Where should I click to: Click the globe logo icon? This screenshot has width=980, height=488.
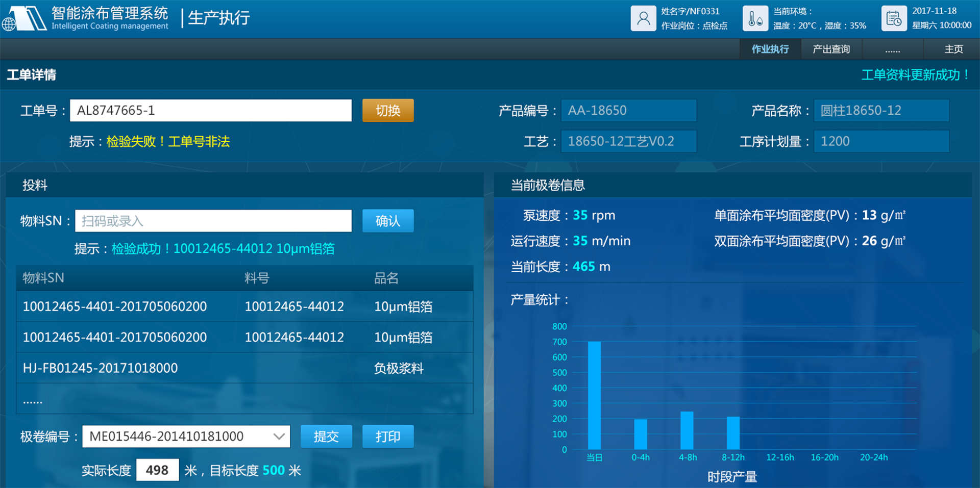9,24
